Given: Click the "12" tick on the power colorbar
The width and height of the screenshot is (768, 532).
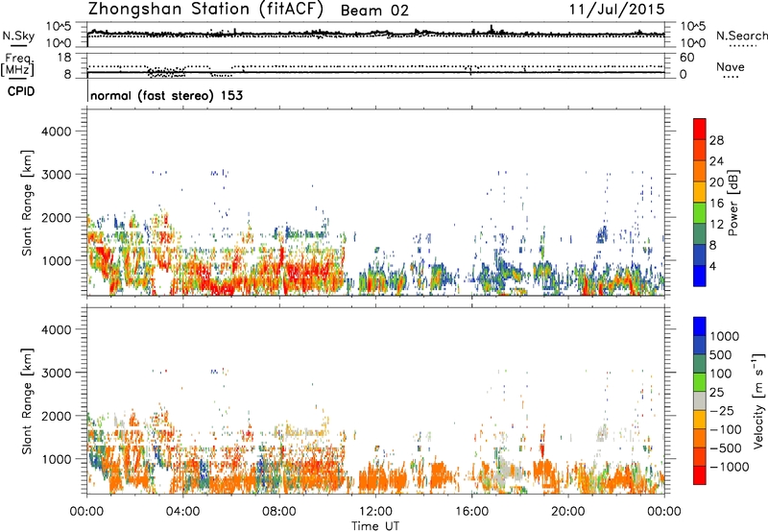Looking at the screenshot, I should click(x=716, y=225).
